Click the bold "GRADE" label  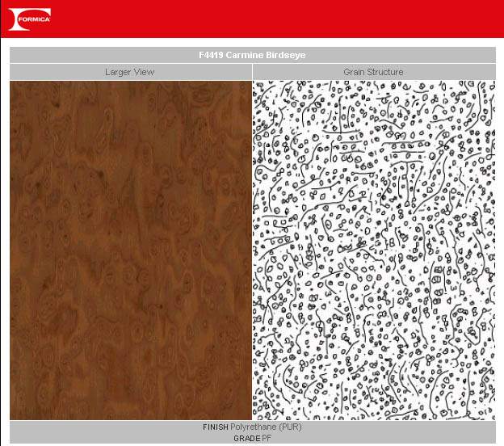[246, 438]
